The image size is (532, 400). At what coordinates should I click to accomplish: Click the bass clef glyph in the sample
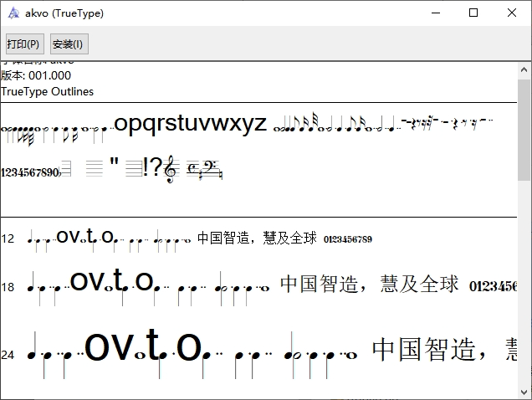point(205,169)
